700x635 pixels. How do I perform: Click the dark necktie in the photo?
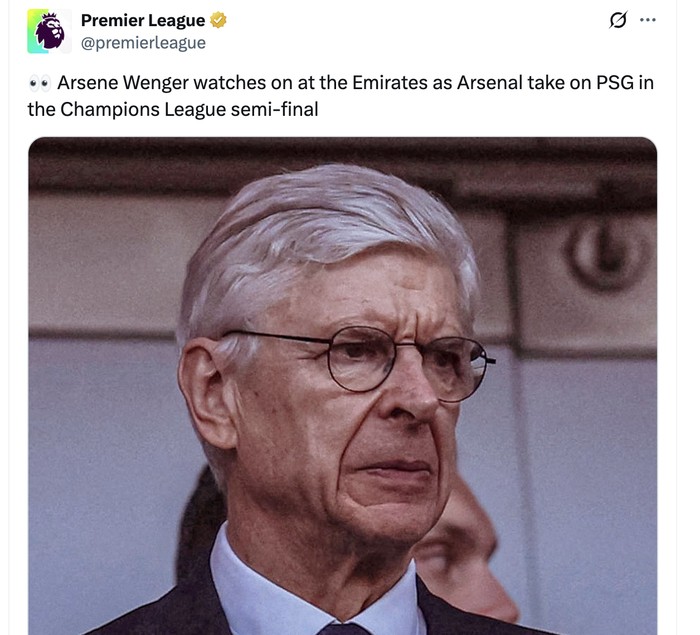click(x=343, y=629)
